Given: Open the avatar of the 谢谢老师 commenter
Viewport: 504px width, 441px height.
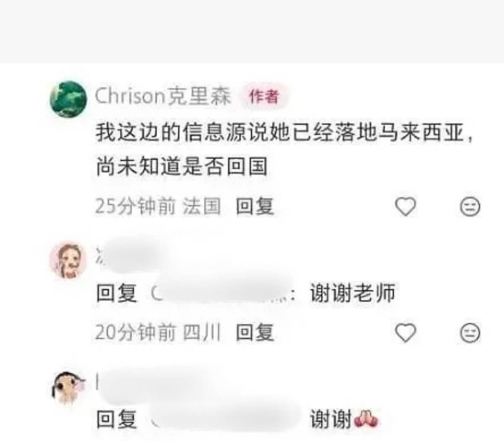Looking at the screenshot, I should [68, 260].
